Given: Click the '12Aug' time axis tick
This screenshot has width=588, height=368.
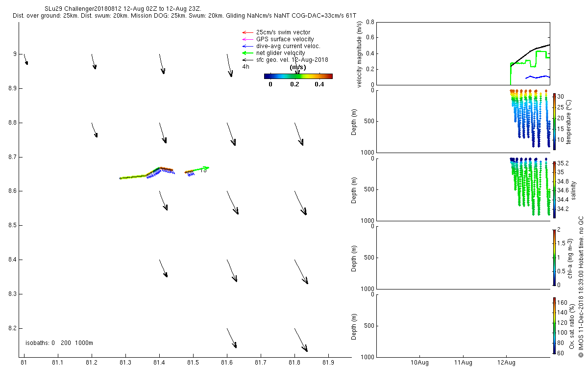Looking at the screenshot, I should click(x=506, y=363).
